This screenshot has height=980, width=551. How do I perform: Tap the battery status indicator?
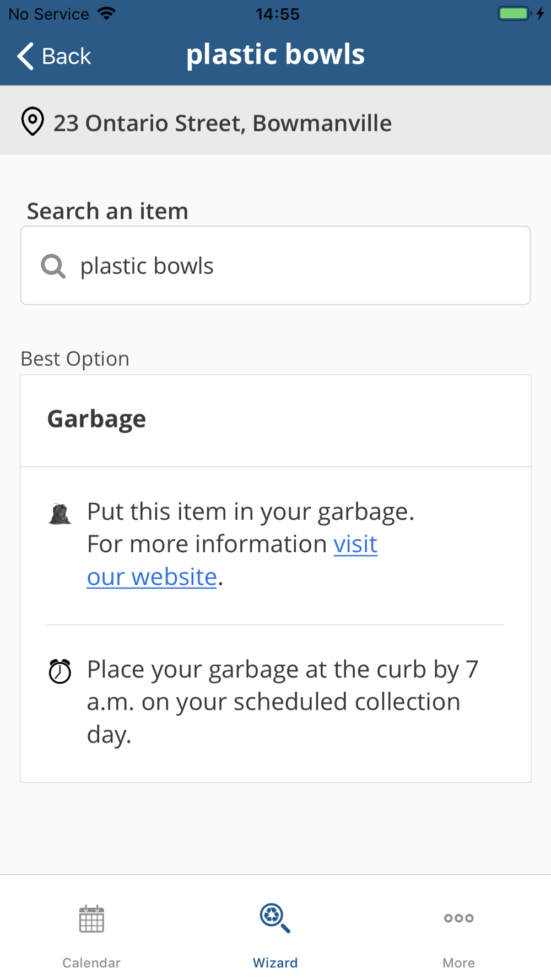pos(515,13)
